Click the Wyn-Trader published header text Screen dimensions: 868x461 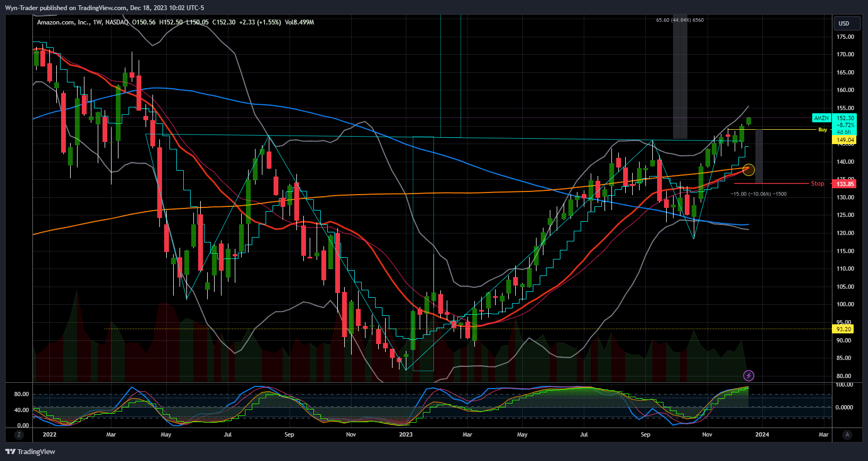pyautogui.click(x=105, y=7)
